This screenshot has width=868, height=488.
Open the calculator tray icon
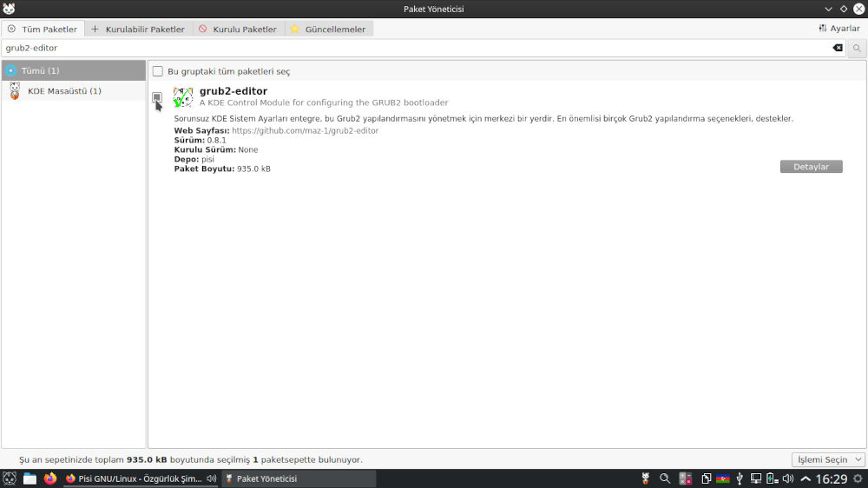point(686,478)
